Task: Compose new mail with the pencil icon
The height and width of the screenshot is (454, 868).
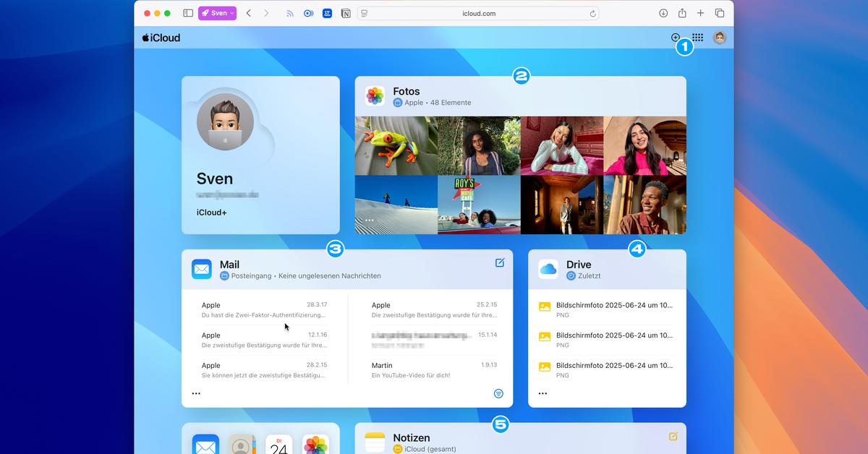Action: click(500, 262)
